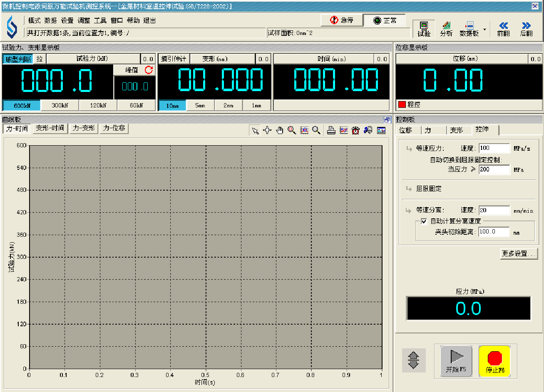The height and width of the screenshot is (392, 544).
Task: Select the crosshair cursor tool
Action: click(267, 130)
